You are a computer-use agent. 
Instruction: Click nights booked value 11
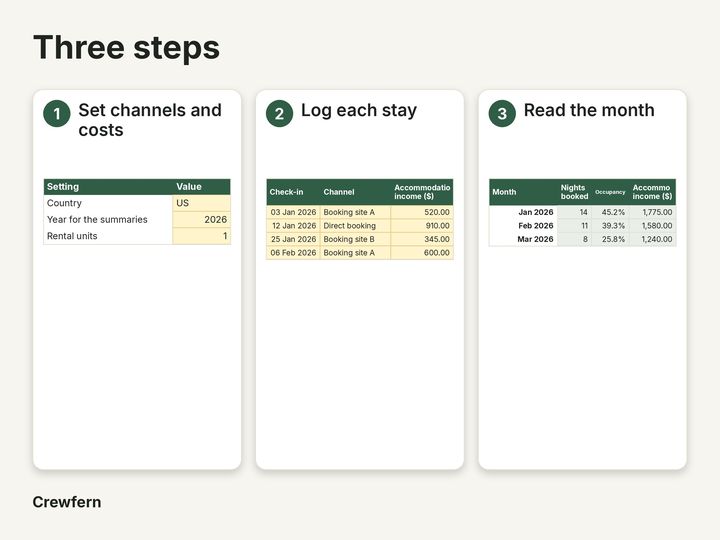(x=574, y=225)
